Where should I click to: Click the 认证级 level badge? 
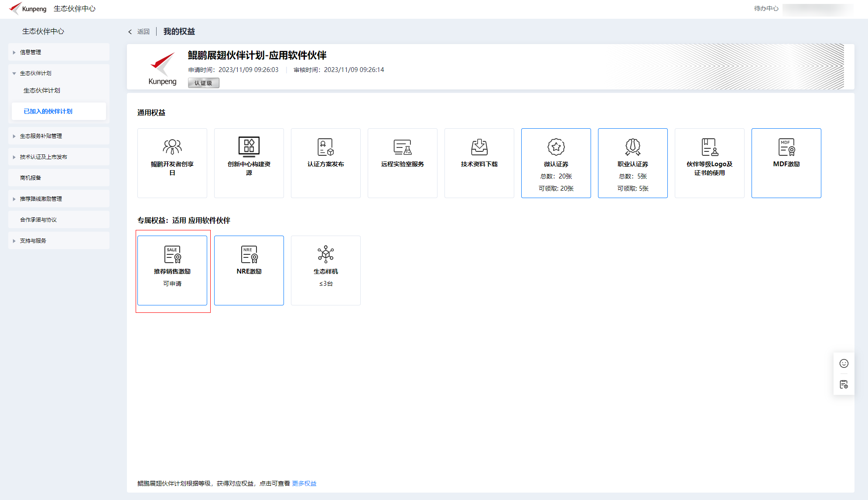tap(204, 83)
